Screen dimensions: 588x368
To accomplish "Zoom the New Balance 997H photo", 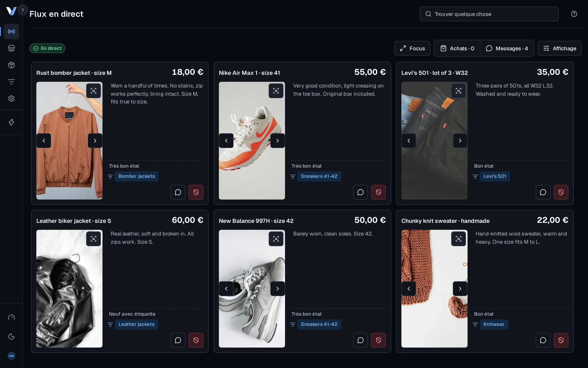I will click(276, 239).
